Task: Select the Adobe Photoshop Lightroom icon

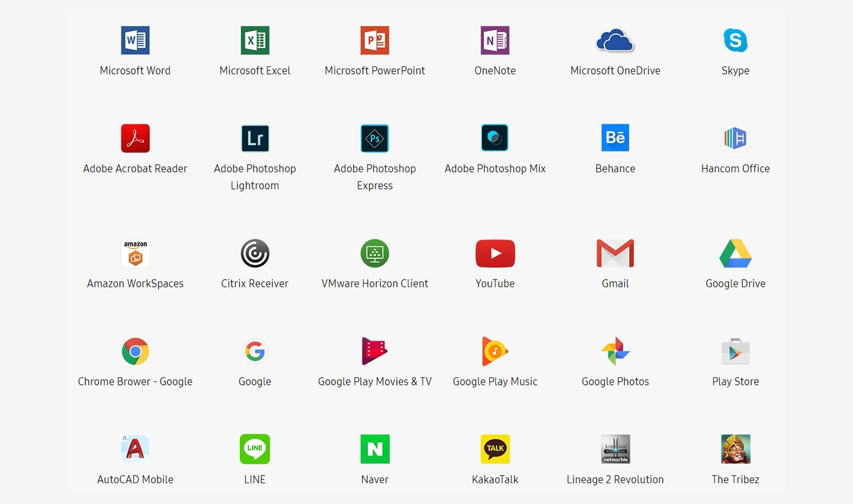Action: (255, 138)
